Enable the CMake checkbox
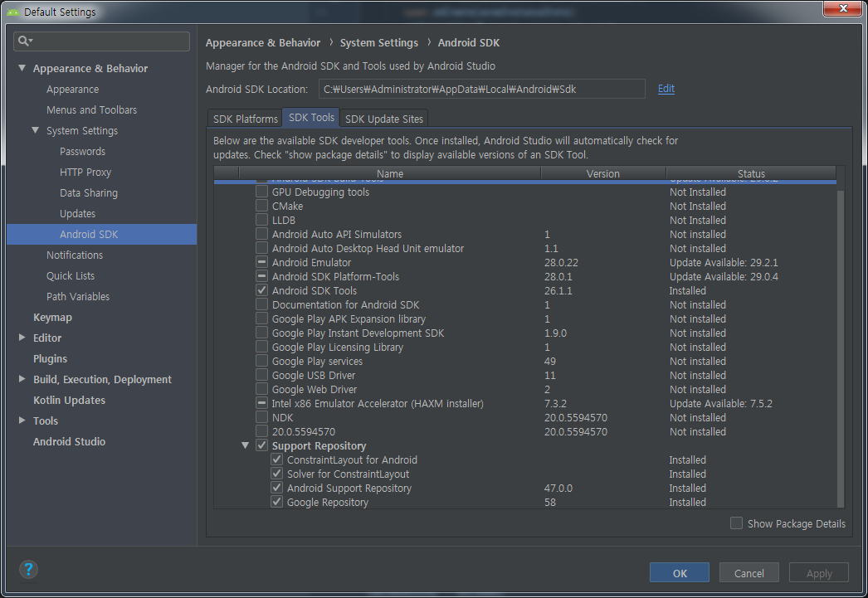 tap(262, 205)
